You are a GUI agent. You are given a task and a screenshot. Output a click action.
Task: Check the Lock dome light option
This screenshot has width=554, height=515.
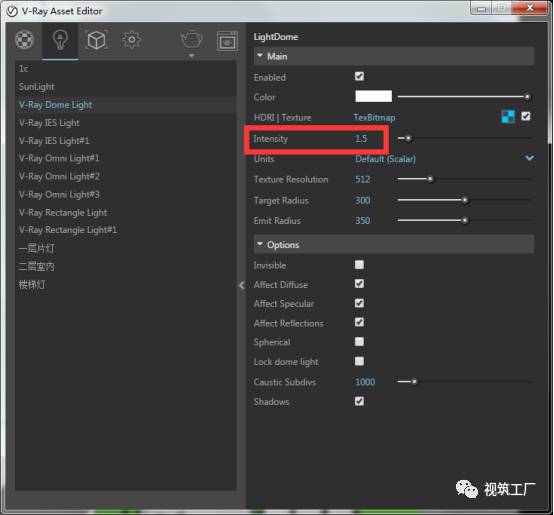point(359,361)
